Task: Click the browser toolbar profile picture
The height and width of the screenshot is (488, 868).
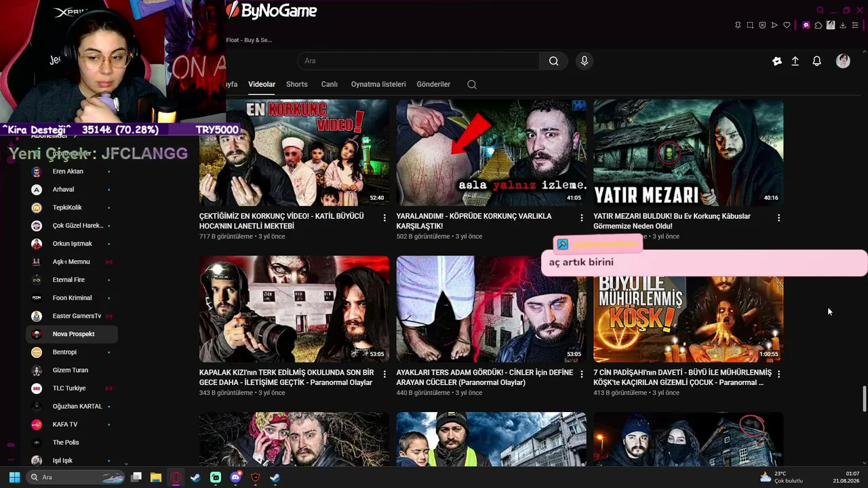Action: pos(831,25)
